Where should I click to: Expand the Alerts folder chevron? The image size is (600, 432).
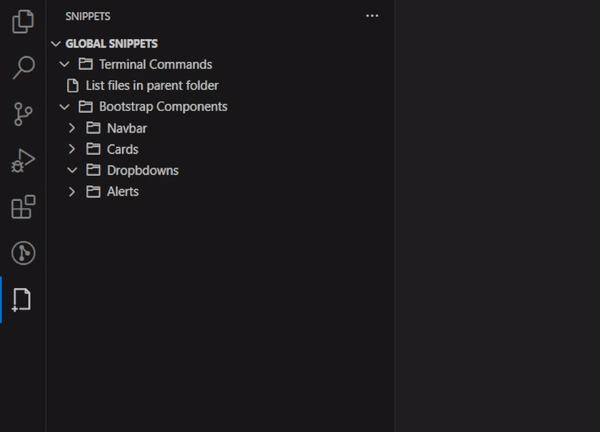[72, 191]
